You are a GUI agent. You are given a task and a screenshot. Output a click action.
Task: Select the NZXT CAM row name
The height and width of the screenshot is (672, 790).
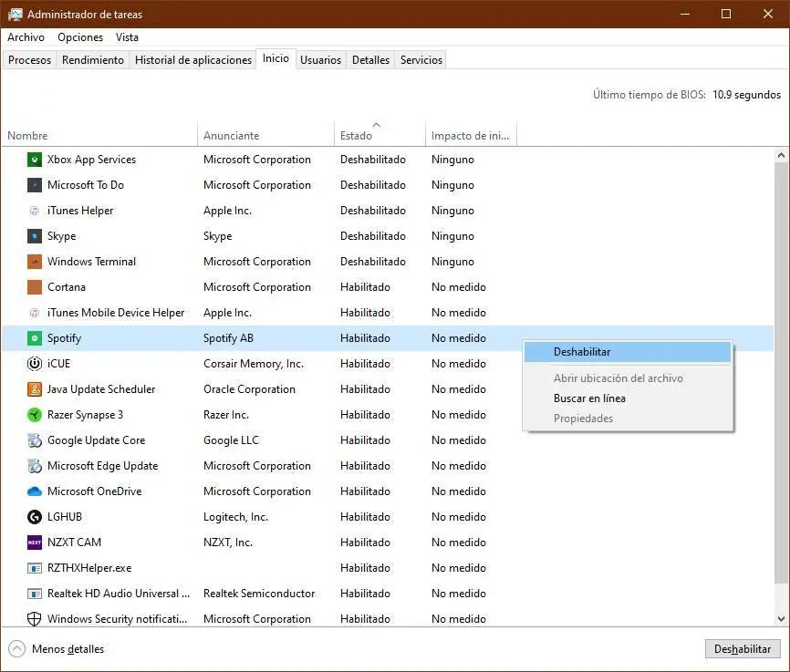74,543
